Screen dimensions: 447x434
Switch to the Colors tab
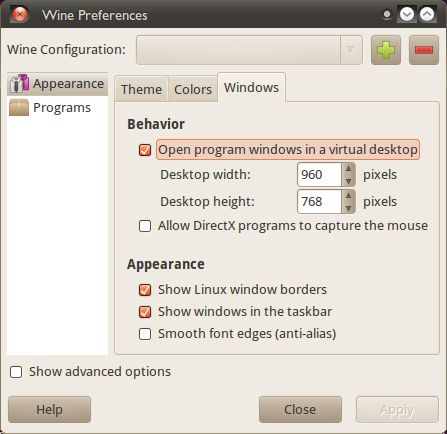pyautogui.click(x=193, y=89)
